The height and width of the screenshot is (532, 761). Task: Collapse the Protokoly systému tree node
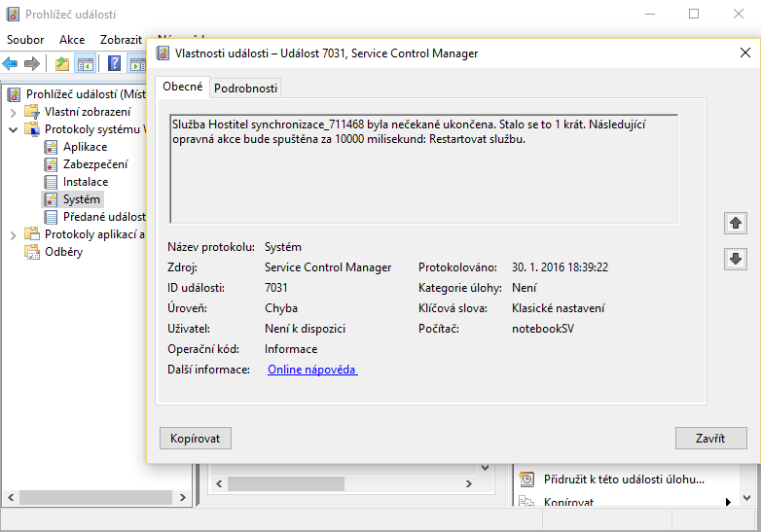[x=13, y=129]
